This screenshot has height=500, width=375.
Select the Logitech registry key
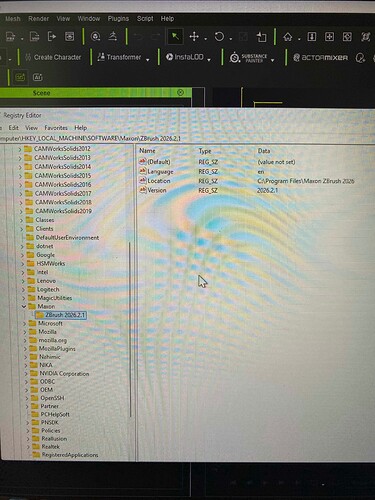tap(48, 289)
